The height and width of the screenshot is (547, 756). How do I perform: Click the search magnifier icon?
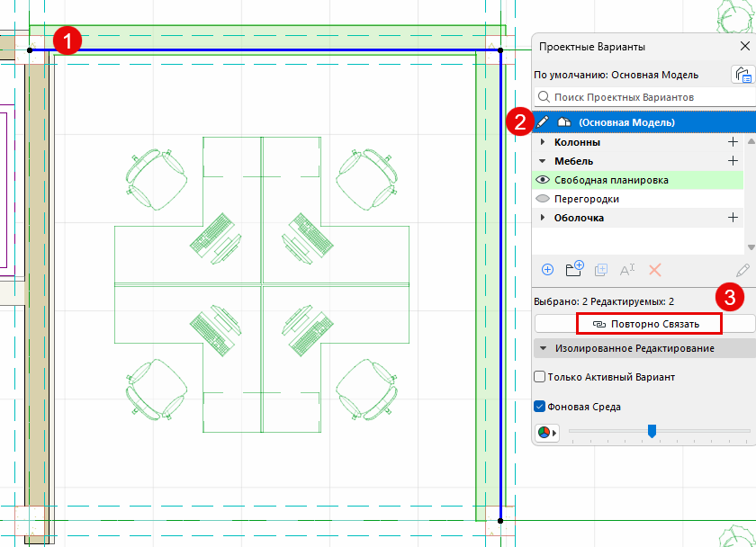[x=544, y=97]
